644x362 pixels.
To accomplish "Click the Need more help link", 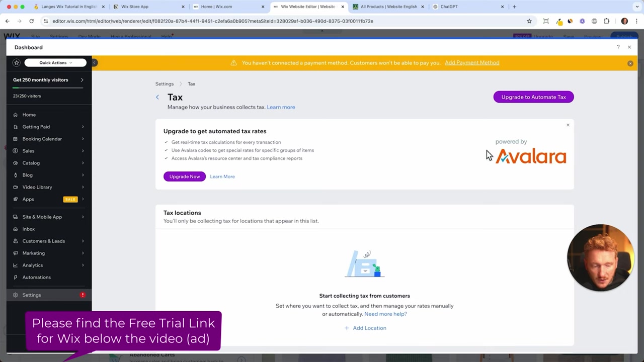I will click(385, 314).
